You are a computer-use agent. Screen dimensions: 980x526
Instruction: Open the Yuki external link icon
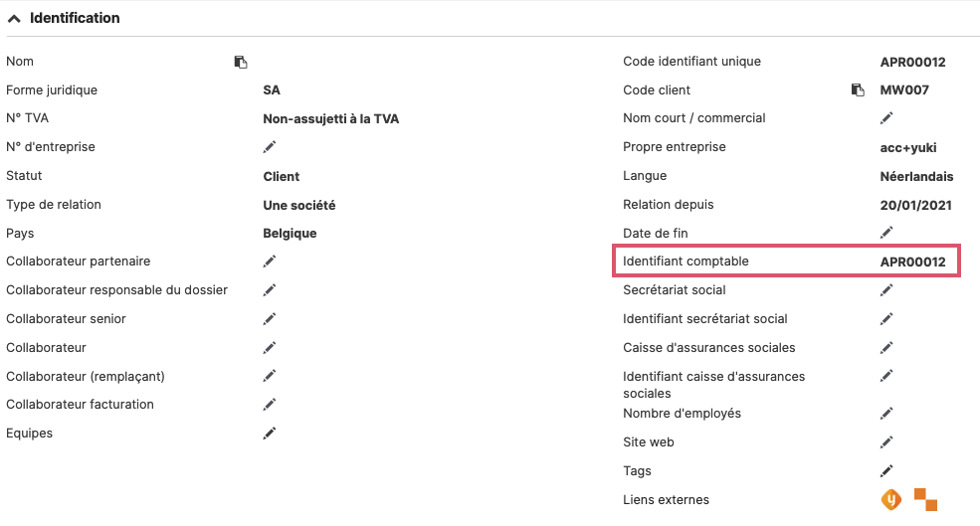[891, 500]
